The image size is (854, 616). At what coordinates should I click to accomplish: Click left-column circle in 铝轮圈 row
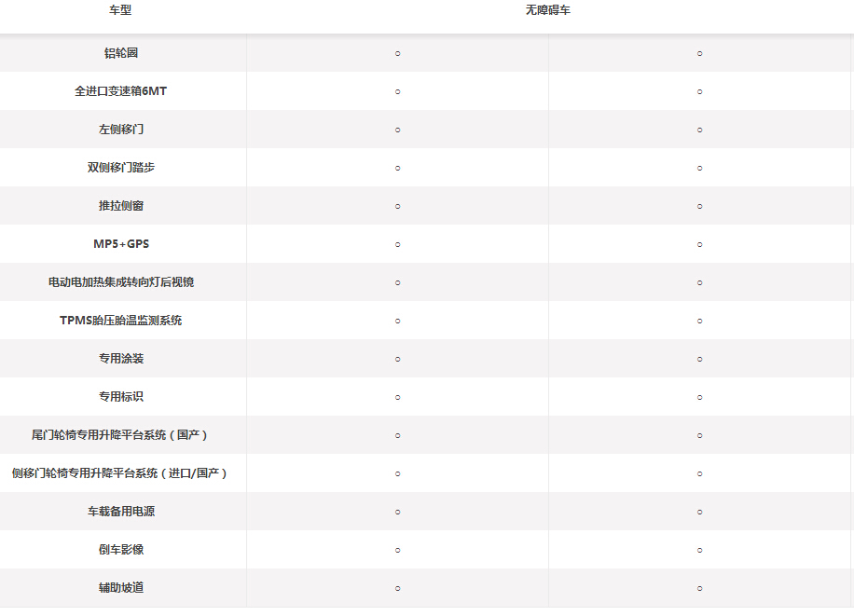click(x=397, y=53)
